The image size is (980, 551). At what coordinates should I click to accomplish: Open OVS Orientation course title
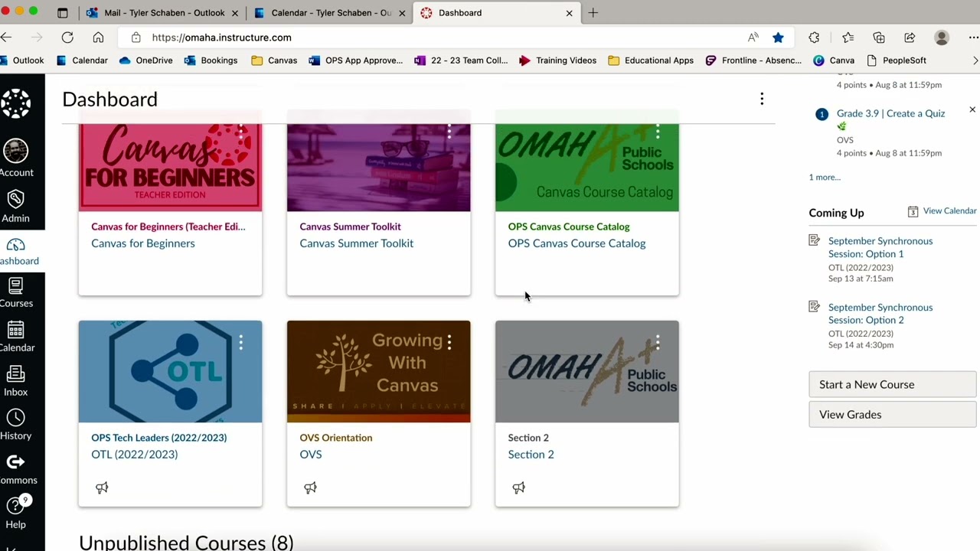336,438
